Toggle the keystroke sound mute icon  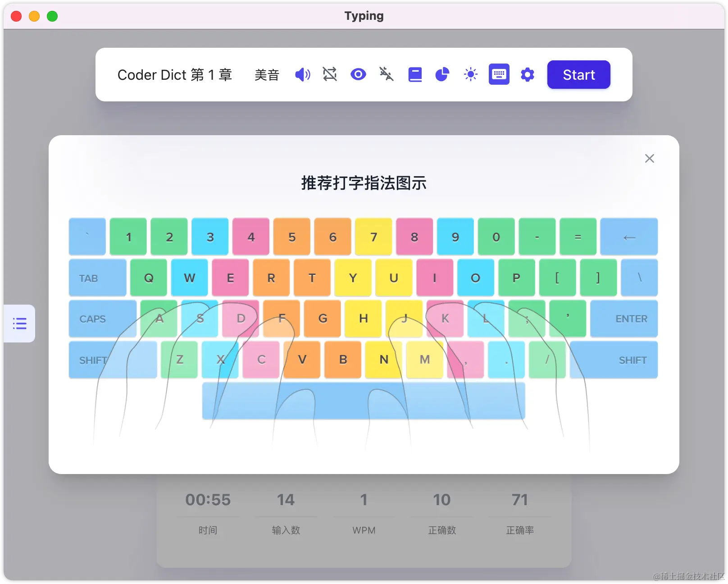tap(386, 74)
